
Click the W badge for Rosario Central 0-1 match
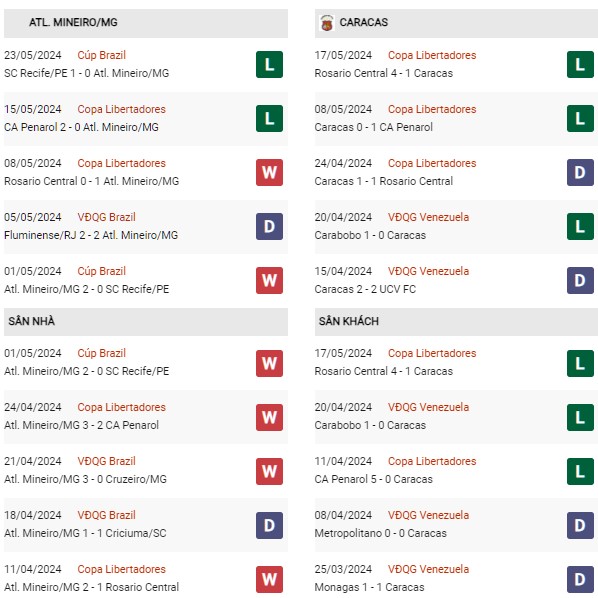269,172
